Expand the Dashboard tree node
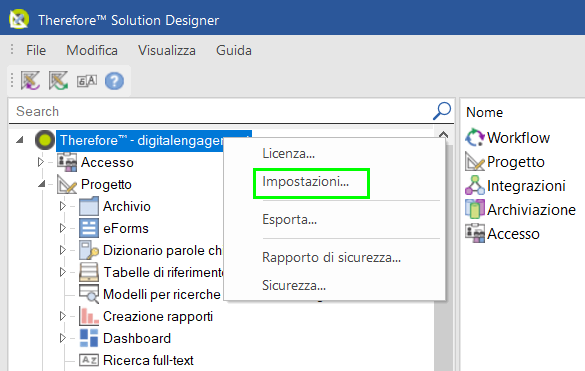Viewport: 585px width, 371px height. [x=63, y=338]
